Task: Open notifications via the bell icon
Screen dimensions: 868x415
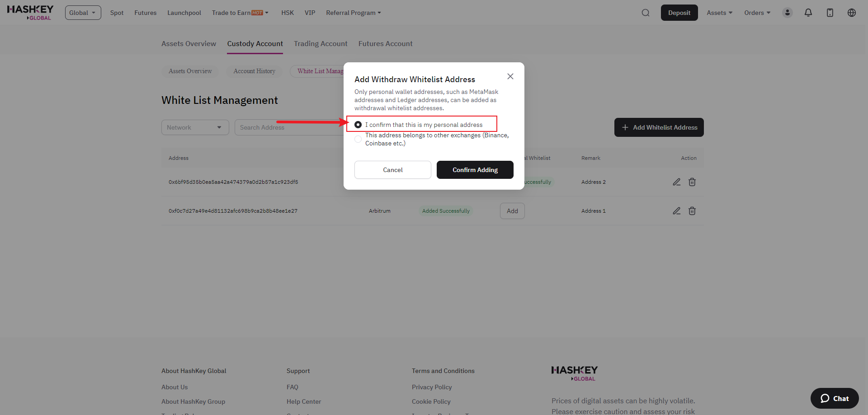Action: coord(808,13)
